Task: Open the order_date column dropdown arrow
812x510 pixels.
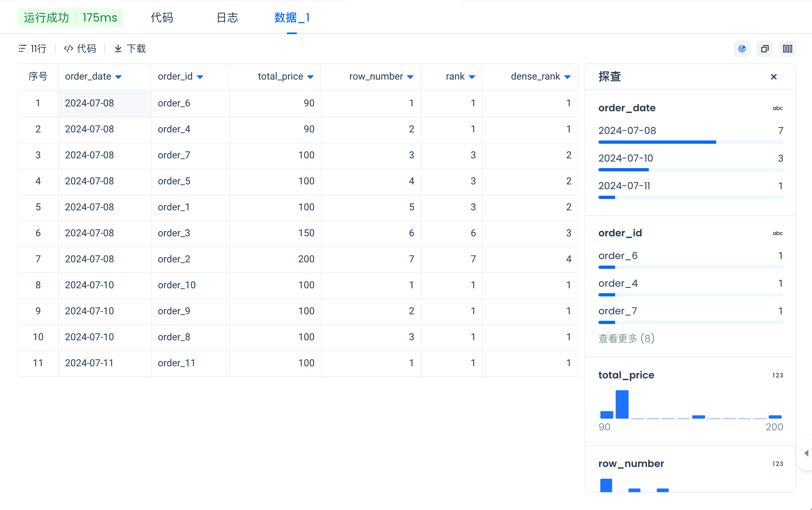Action: pyautogui.click(x=119, y=77)
